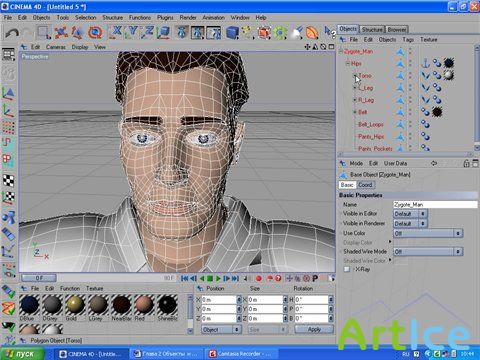
Task: Expand the L_Leg tree node
Action: pos(355,88)
